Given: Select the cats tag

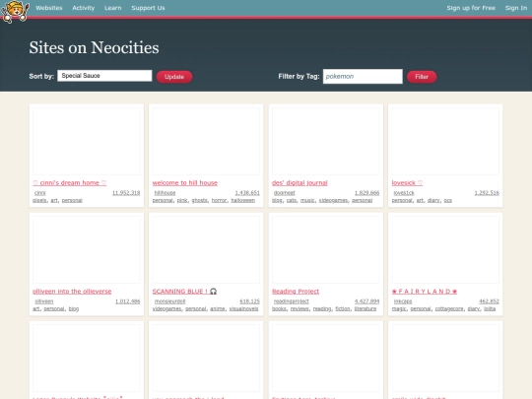Looking at the screenshot, I should coord(292,200).
